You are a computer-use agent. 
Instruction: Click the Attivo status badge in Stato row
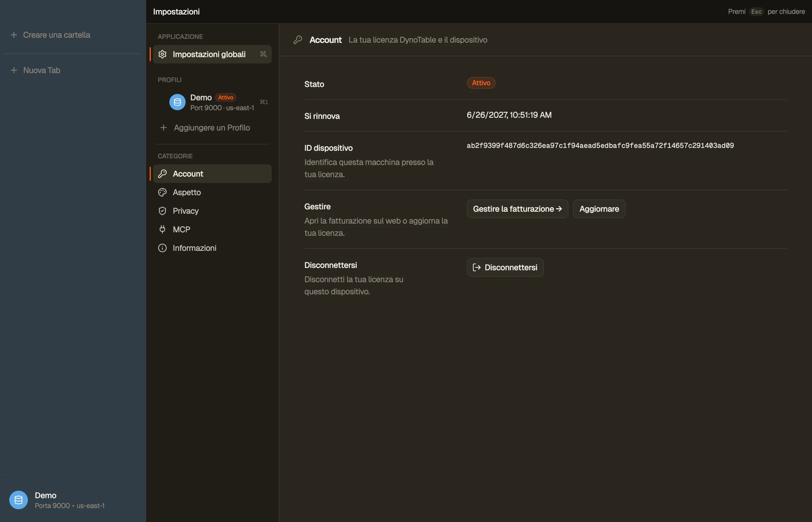coord(481,83)
